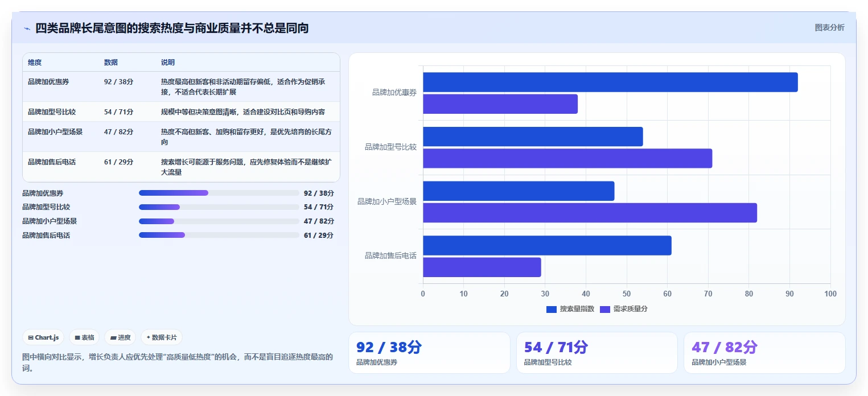Click the 品牌加售后电话 chart axis label
Image resolution: width=868 pixels, height=396 pixels.
(x=390, y=255)
